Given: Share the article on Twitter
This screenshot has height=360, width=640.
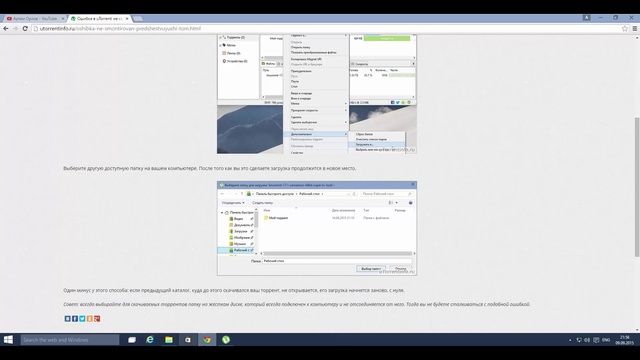Looking at the screenshot, I should pyautogui.click(x=82, y=319).
